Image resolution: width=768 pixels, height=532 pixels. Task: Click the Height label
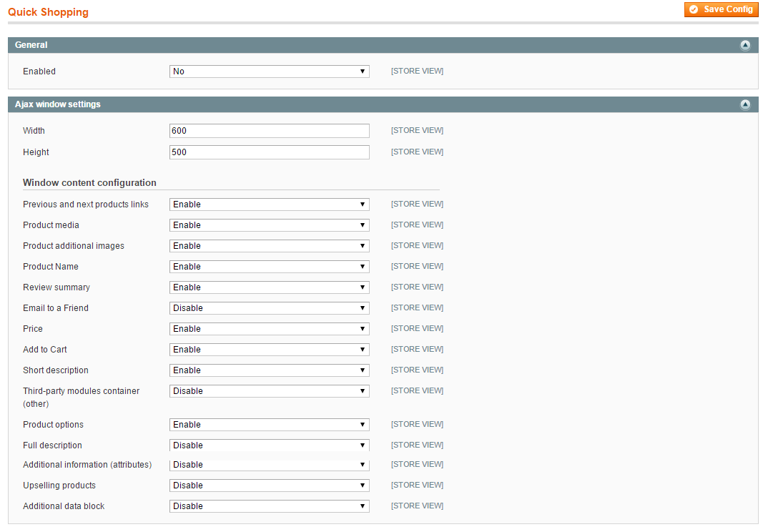[x=36, y=152]
